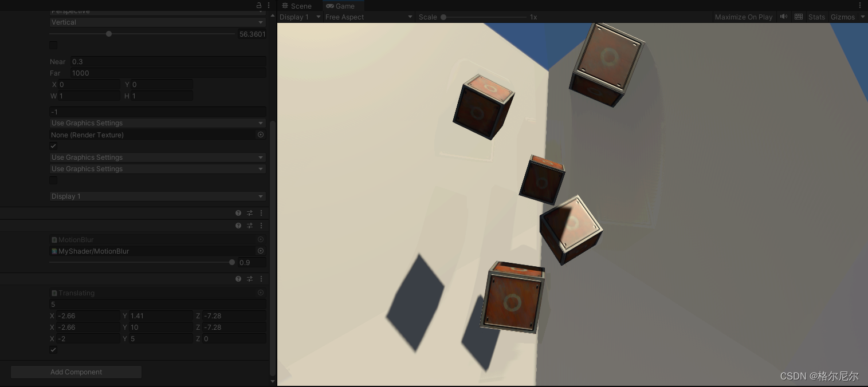
Task: Click the Add Component button
Action: coord(76,372)
